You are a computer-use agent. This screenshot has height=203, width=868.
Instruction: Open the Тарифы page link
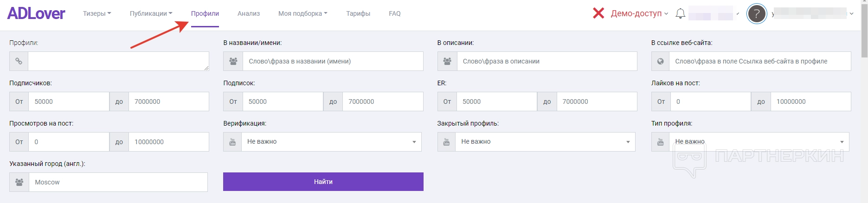pos(358,13)
